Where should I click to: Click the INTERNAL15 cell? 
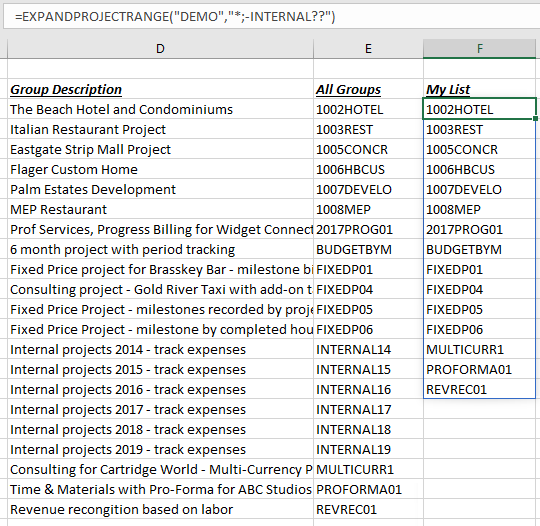[x=368, y=369]
